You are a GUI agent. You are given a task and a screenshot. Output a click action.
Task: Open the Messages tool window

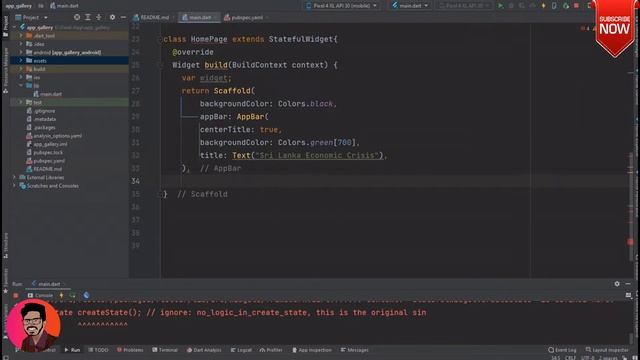click(354, 350)
